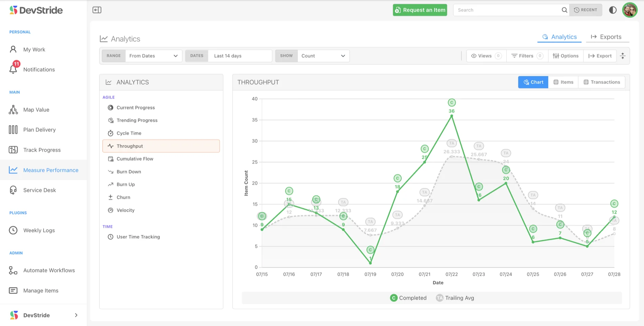Click the search magnifier icon
Screen dimensions: 644x326
(564, 10)
